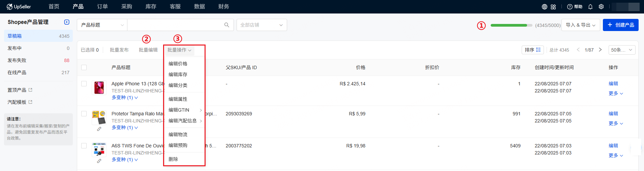Choose 编辑价格 from batch menu
644x171 pixels.
(x=178, y=64)
